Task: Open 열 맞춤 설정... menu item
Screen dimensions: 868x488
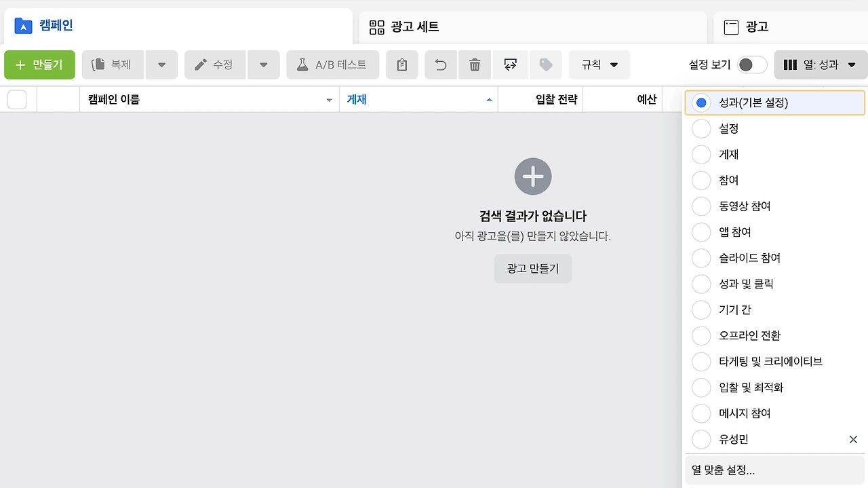Action: pyautogui.click(x=775, y=470)
